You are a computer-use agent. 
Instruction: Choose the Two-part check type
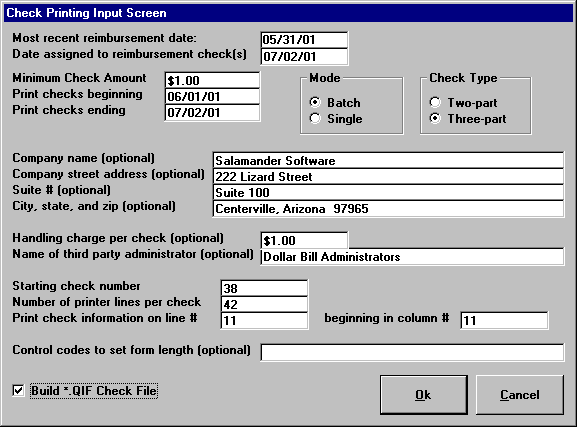click(435, 102)
